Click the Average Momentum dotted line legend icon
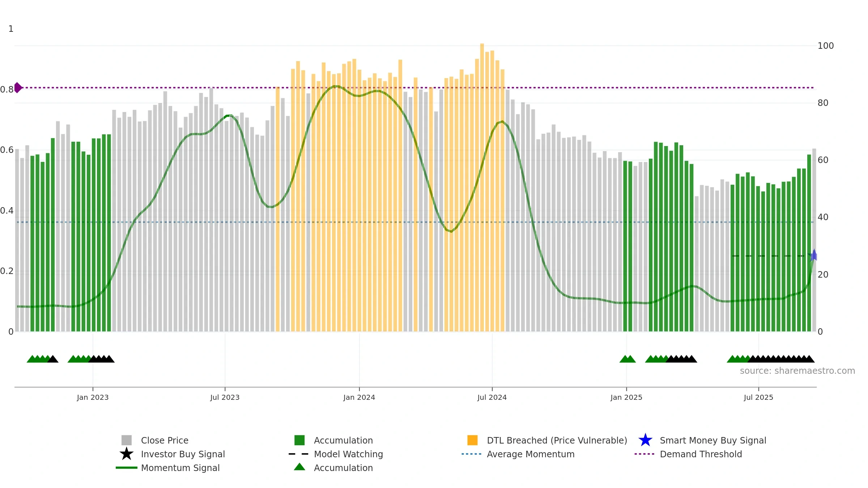 click(x=472, y=454)
